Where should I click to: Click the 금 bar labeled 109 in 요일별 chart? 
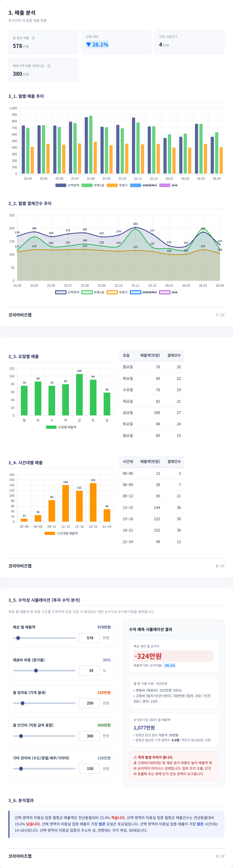pyautogui.click(x=79, y=395)
